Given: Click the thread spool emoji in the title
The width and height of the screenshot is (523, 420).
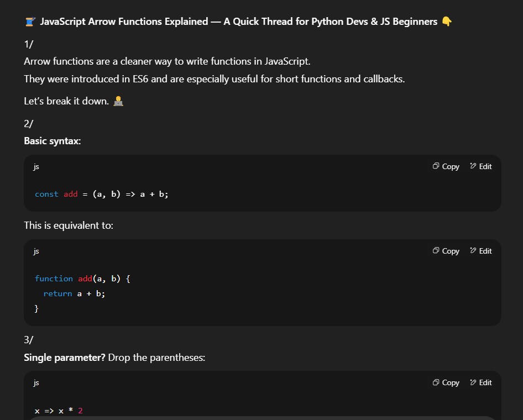Looking at the screenshot, I should coord(30,22).
